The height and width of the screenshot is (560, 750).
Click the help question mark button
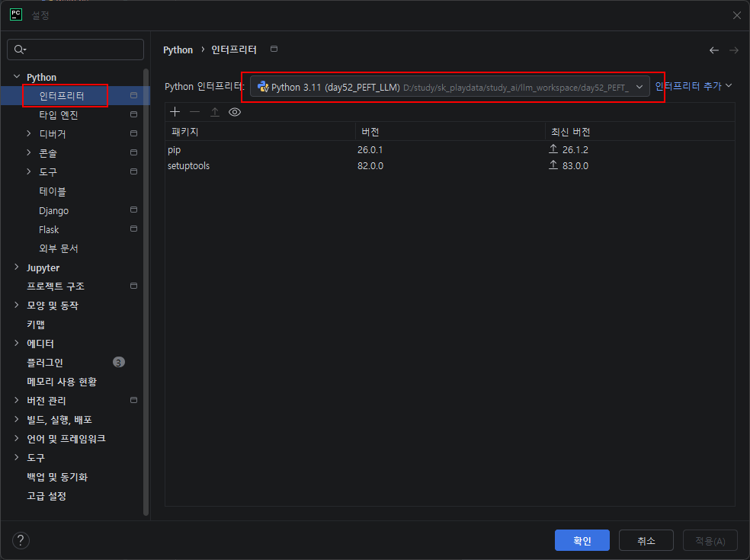pyautogui.click(x=21, y=541)
